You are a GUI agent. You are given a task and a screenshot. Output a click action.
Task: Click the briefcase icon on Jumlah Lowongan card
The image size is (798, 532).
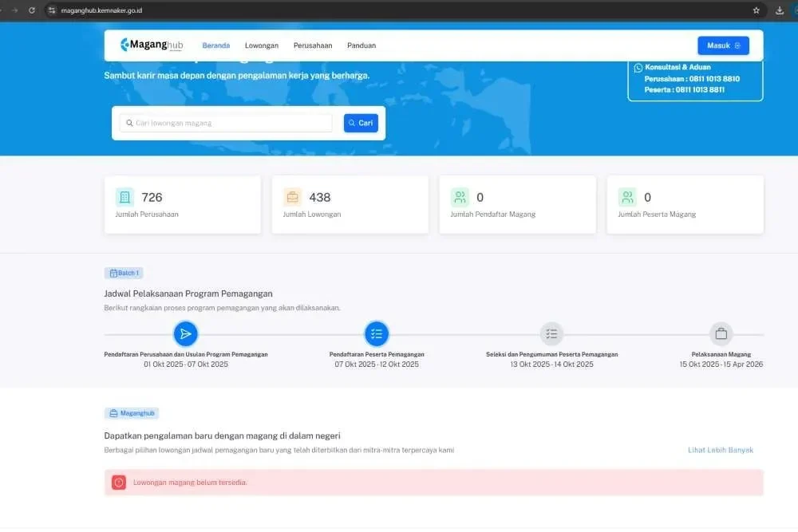293,196
